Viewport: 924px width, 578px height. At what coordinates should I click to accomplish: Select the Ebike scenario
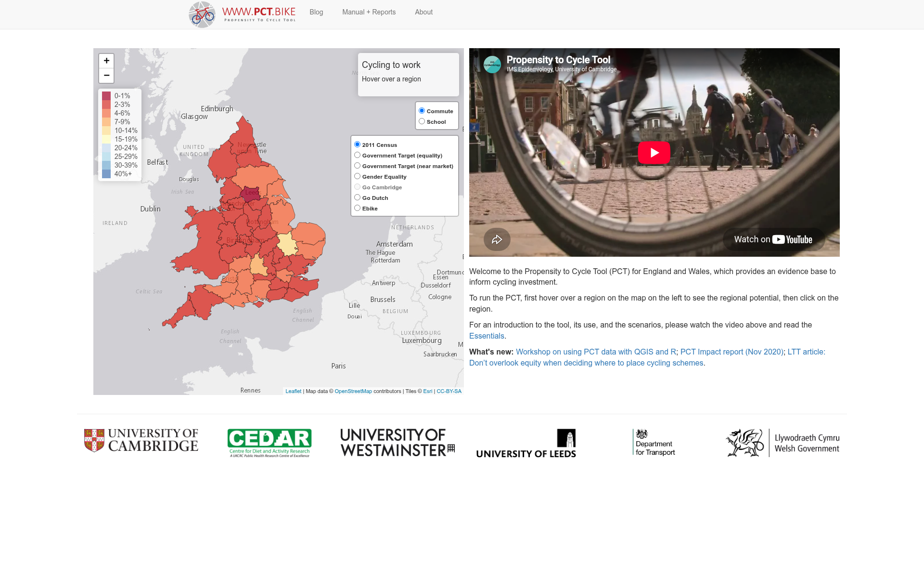(x=358, y=208)
